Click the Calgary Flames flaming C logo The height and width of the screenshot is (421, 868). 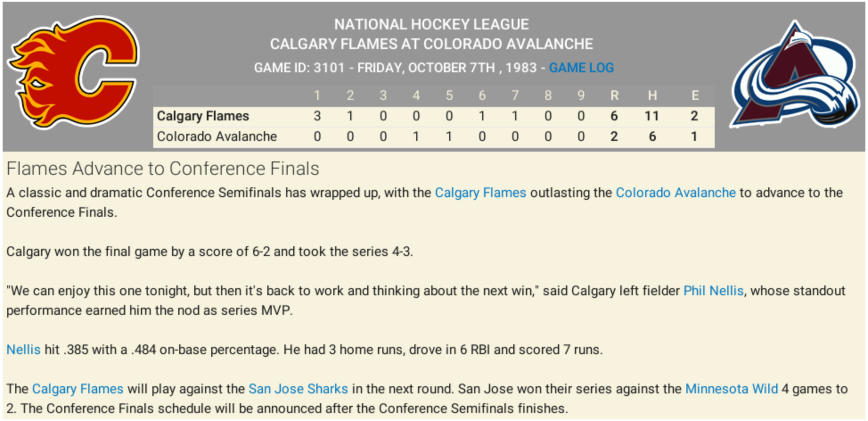74,72
